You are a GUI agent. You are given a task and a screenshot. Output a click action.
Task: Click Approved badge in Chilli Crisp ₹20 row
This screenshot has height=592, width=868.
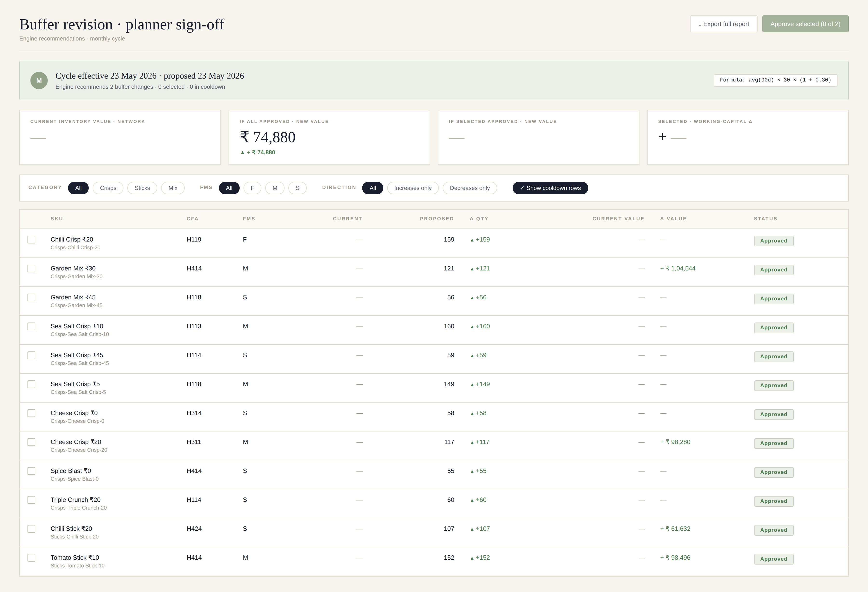click(773, 241)
